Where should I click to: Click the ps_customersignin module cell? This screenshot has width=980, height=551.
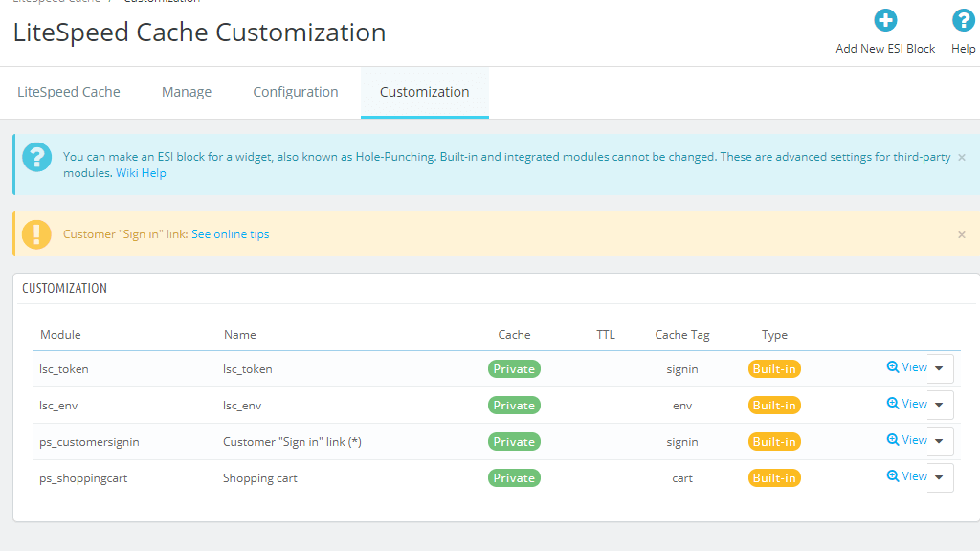coord(89,442)
